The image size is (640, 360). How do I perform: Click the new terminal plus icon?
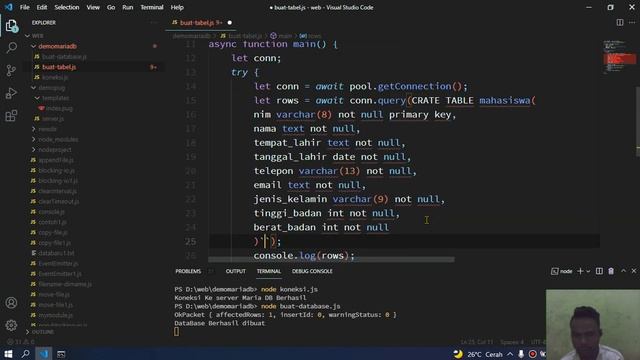(x=580, y=271)
